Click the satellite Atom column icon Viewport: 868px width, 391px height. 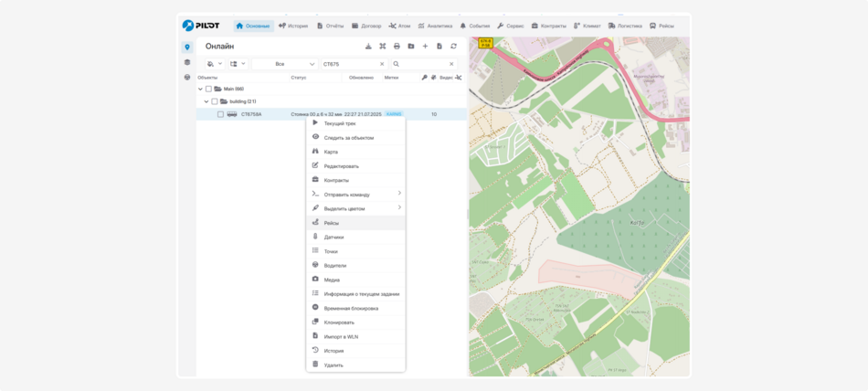coord(459,78)
